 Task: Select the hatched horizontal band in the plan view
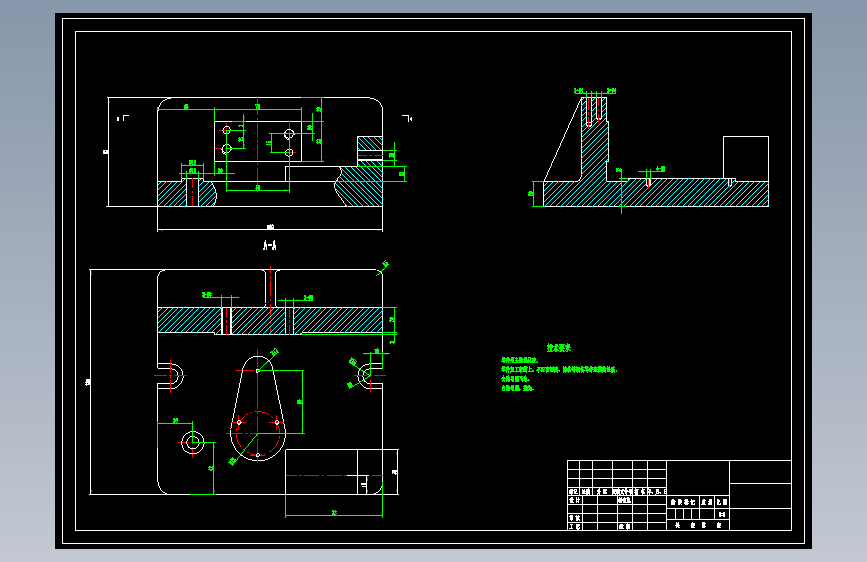coord(270,321)
